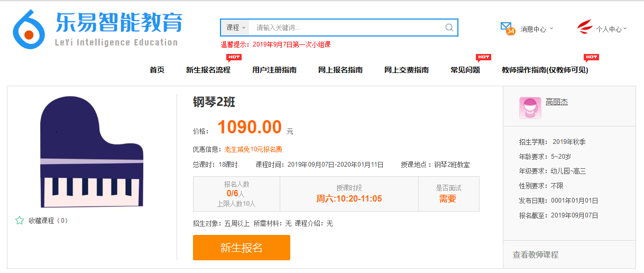Expand the 个人中心 dropdown arrow
The height and width of the screenshot is (273, 644).
click(x=625, y=29)
